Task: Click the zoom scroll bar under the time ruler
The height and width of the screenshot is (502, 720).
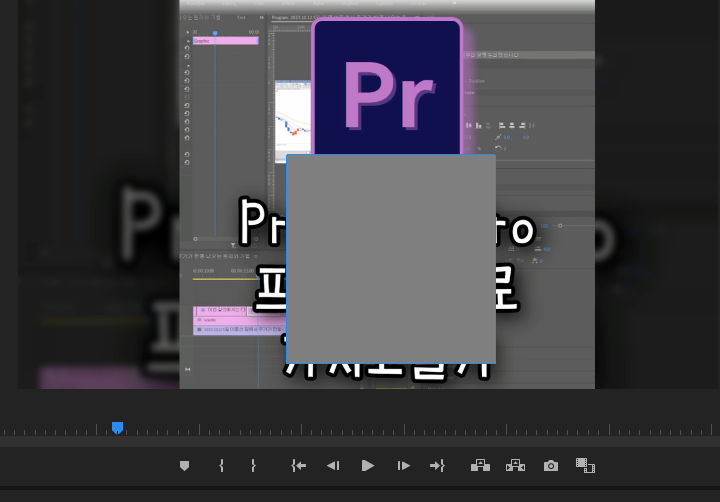Action: 360,441
